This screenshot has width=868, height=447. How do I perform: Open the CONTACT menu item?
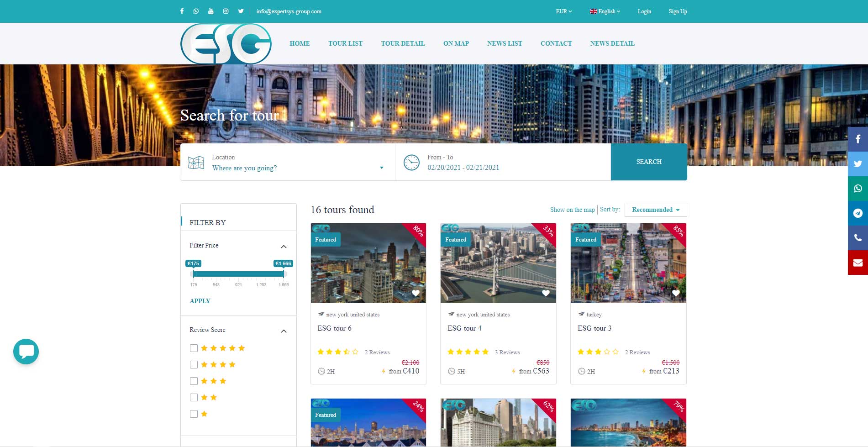point(556,44)
